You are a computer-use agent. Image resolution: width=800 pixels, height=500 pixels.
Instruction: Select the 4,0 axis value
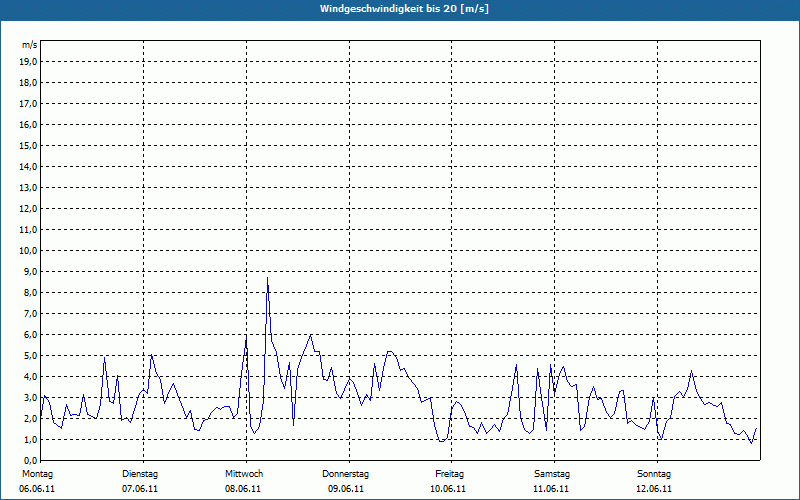30,377
